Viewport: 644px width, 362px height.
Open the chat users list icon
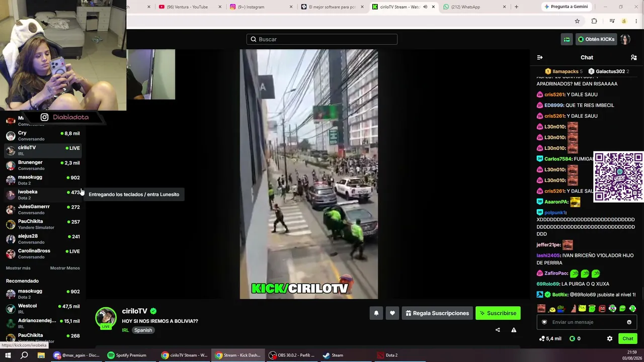click(634, 57)
